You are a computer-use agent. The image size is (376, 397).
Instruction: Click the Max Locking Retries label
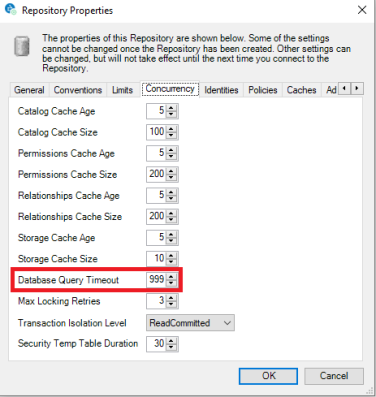coord(59,301)
